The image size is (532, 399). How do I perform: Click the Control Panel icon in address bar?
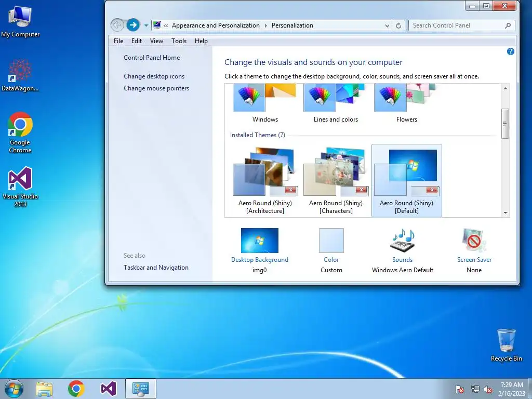pos(157,25)
